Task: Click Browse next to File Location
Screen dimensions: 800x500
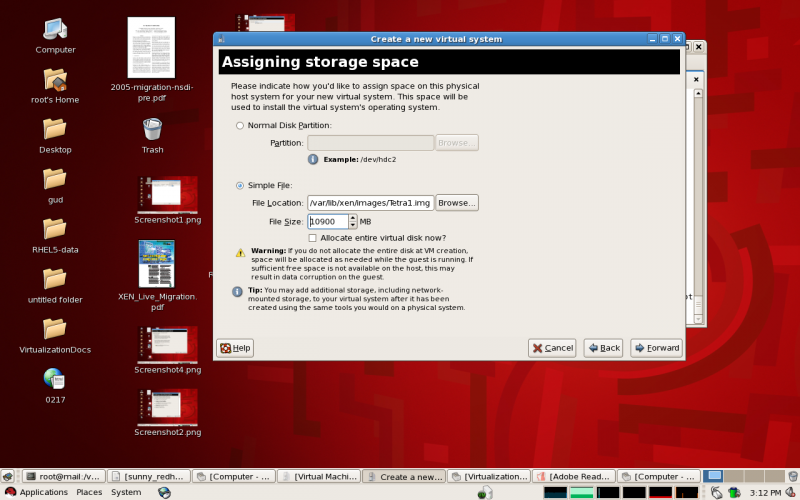Action: [x=457, y=203]
